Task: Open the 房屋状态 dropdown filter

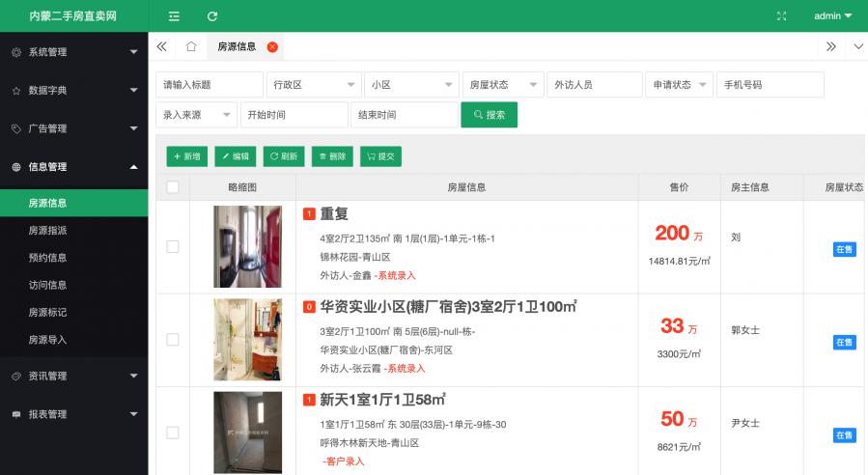Action: click(x=502, y=85)
